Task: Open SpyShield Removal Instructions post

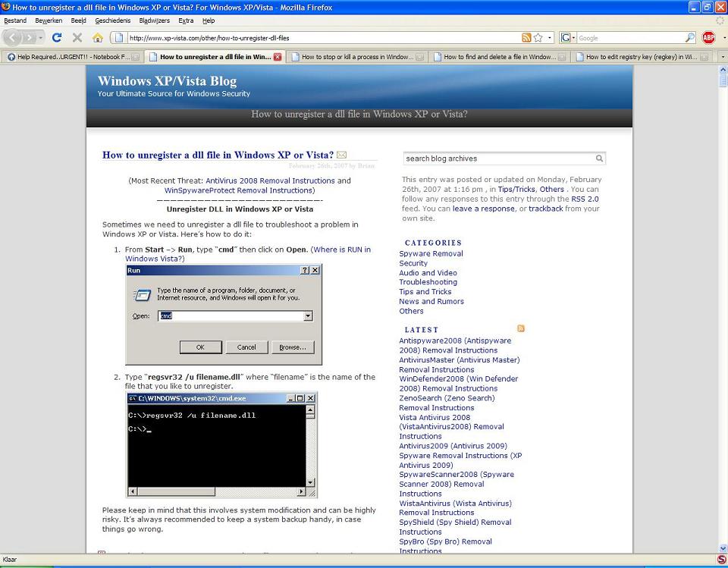Action: [455, 526]
